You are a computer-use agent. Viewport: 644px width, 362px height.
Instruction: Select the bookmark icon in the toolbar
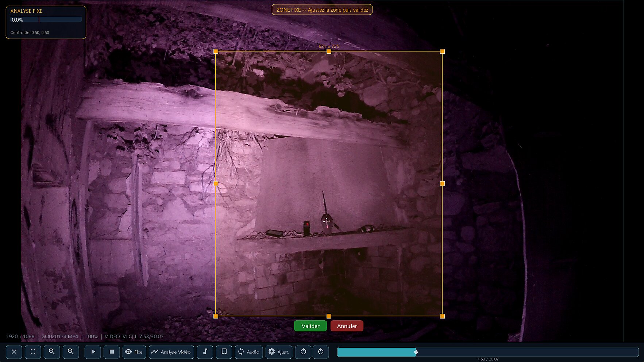224,352
